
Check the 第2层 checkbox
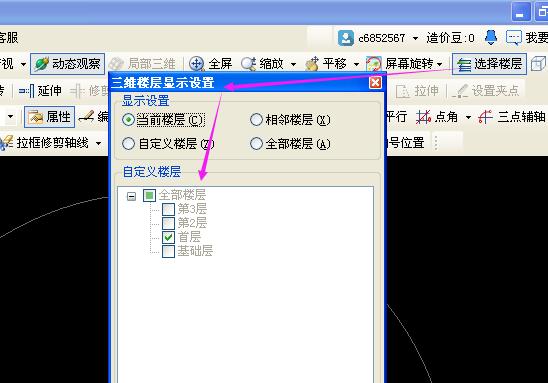pos(168,223)
